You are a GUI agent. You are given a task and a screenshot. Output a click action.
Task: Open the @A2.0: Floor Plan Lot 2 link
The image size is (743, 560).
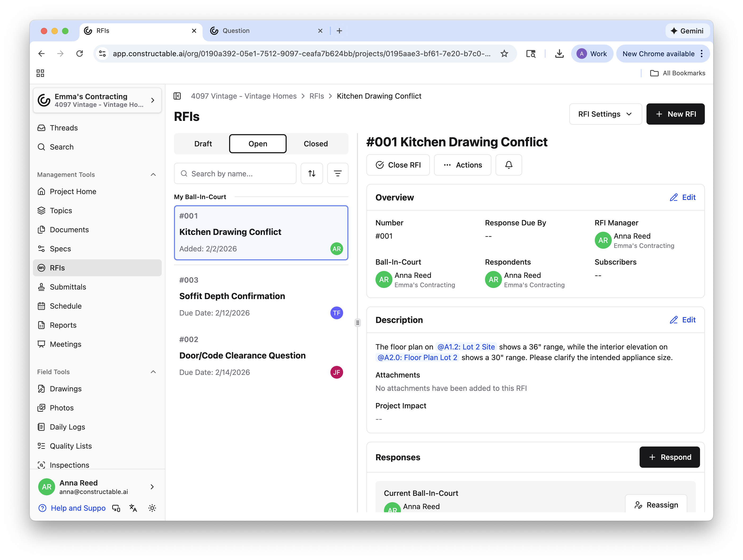[417, 358]
